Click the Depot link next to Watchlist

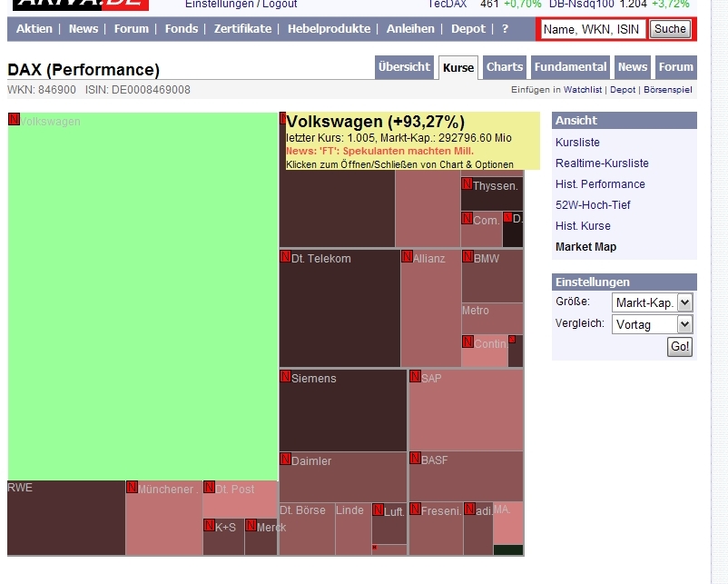point(623,90)
